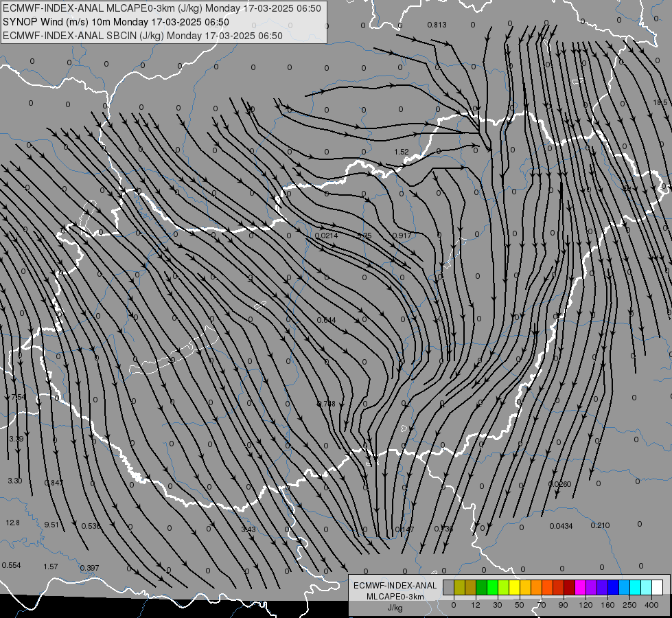Image resolution: width=672 pixels, height=618 pixels.
Task: Click the map value 0.847
Action: coord(54,483)
